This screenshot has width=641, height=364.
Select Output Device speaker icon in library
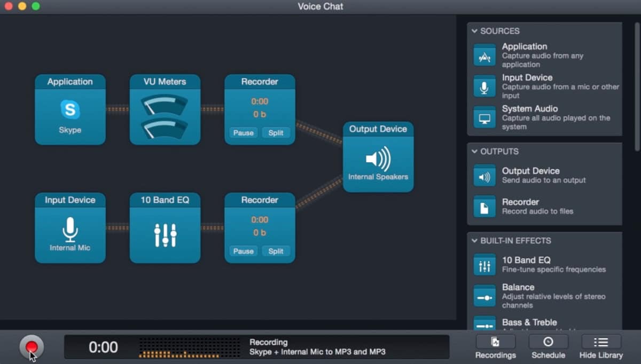tap(484, 176)
